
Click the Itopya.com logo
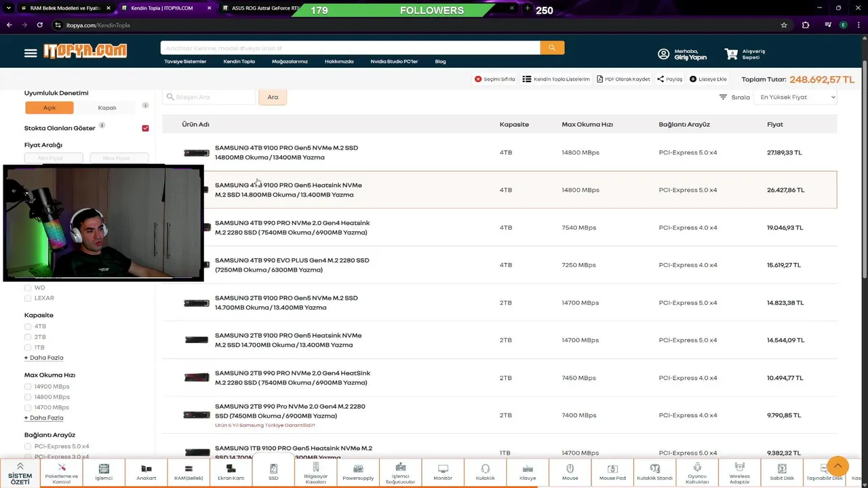pos(85,51)
